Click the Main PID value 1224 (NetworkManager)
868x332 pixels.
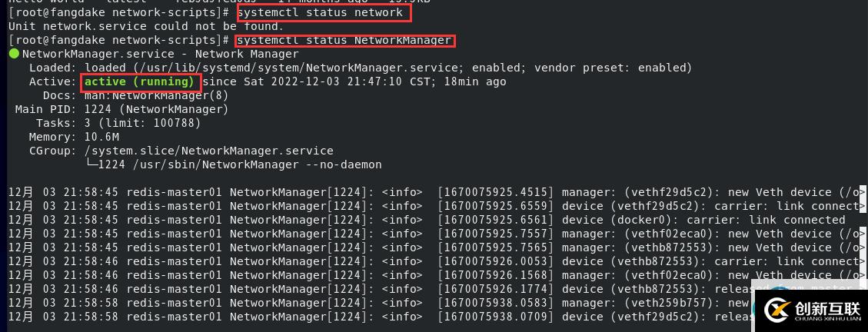tap(157, 109)
